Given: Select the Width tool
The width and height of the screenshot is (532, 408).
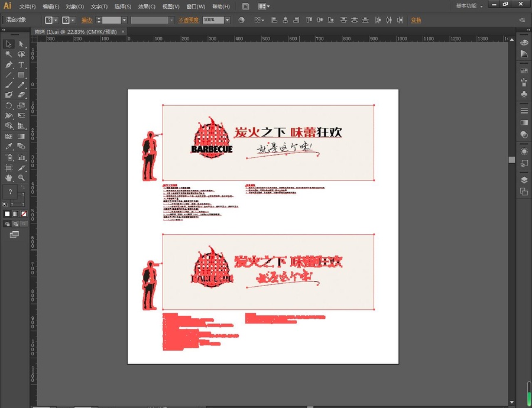Looking at the screenshot, I should (x=8, y=116).
